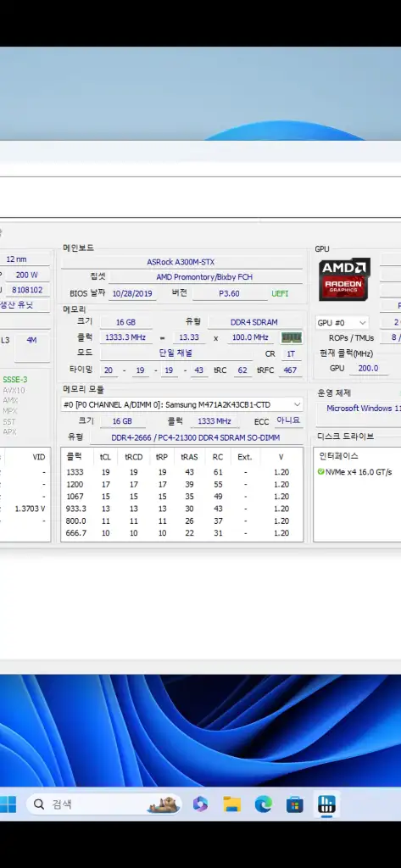Screen dimensions: 401x868
Task: Select the first timing value 20
Action: click(x=108, y=370)
